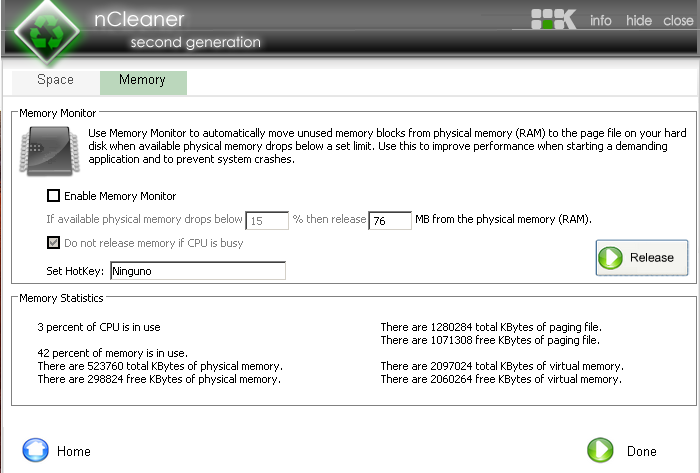Click the 'second generation' subtitle text

[x=196, y=42]
